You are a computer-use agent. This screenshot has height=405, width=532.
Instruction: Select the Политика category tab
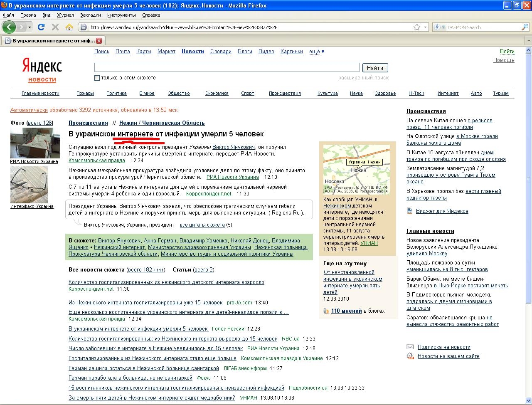tap(116, 94)
